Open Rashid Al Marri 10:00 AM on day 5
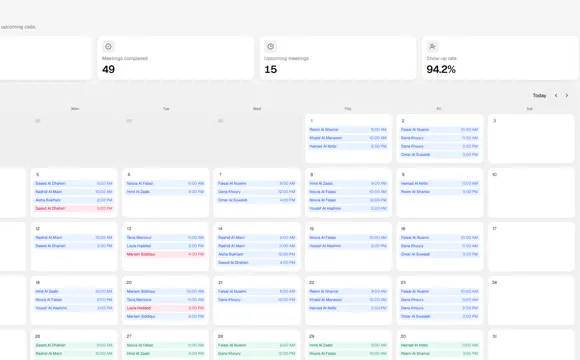This screenshot has height=360, width=580. (x=74, y=192)
